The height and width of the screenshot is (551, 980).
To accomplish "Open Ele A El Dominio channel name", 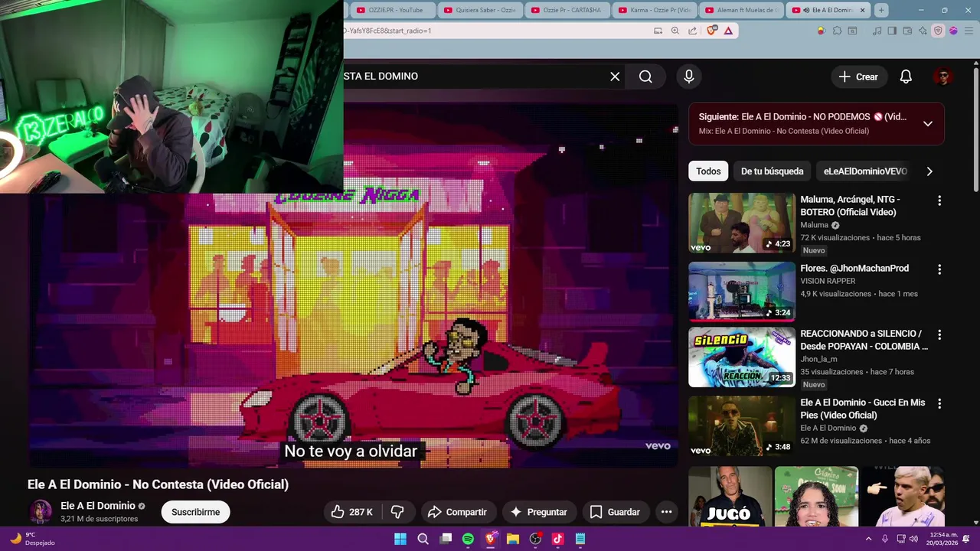I will (98, 506).
